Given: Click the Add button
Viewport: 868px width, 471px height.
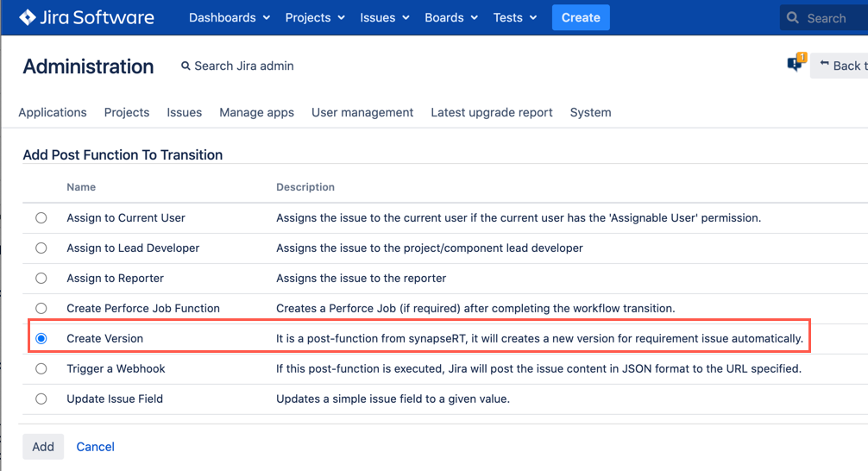Looking at the screenshot, I should click(x=43, y=447).
